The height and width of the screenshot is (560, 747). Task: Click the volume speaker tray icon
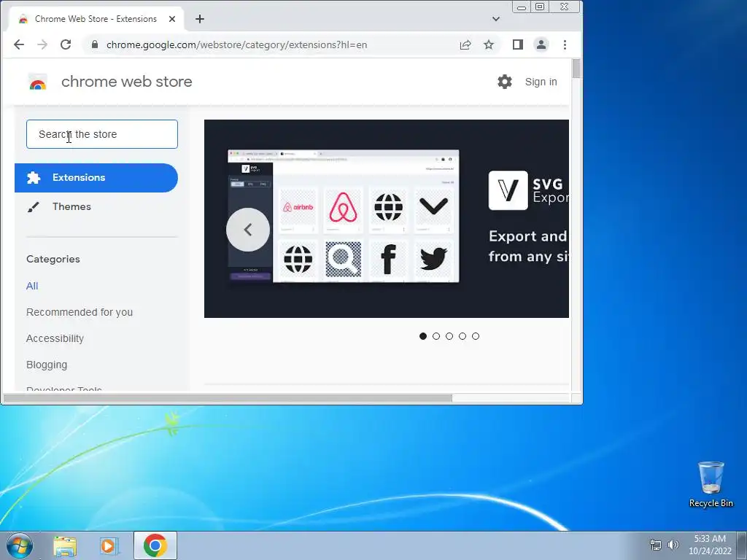pos(673,545)
